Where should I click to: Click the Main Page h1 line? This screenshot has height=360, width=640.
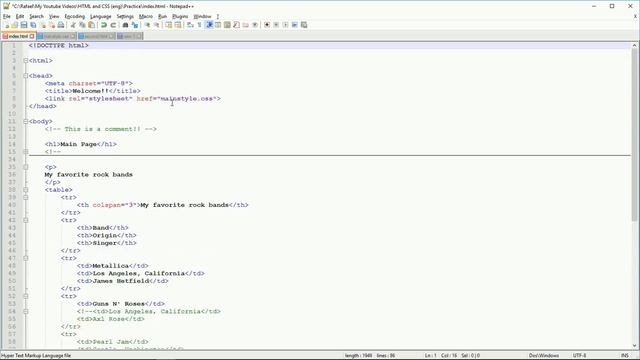click(x=81, y=144)
